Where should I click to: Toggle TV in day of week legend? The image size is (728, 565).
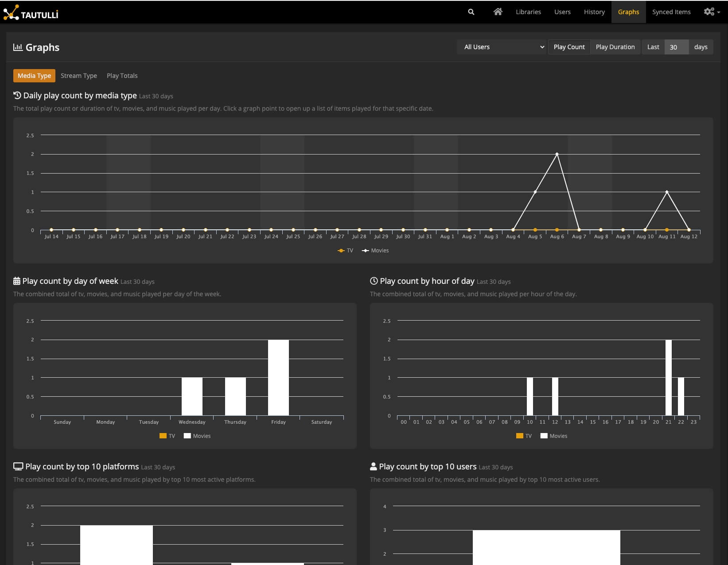167,436
